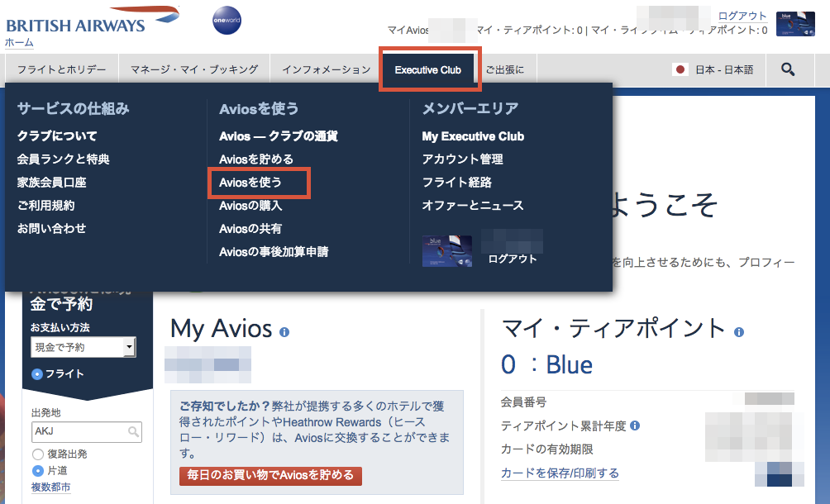This screenshot has height=504, width=830.
Task: Open インフォメーション menu tab
Action: 326,69
